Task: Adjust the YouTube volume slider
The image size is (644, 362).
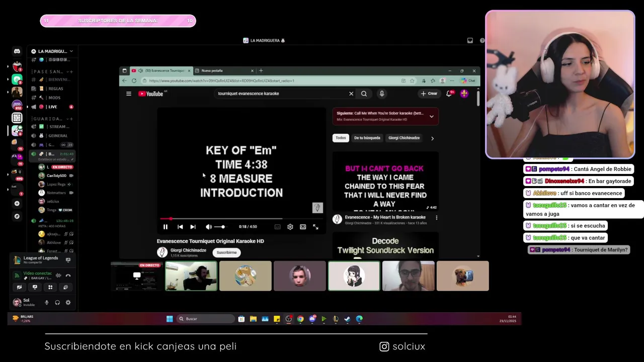Action: pyautogui.click(x=220, y=227)
